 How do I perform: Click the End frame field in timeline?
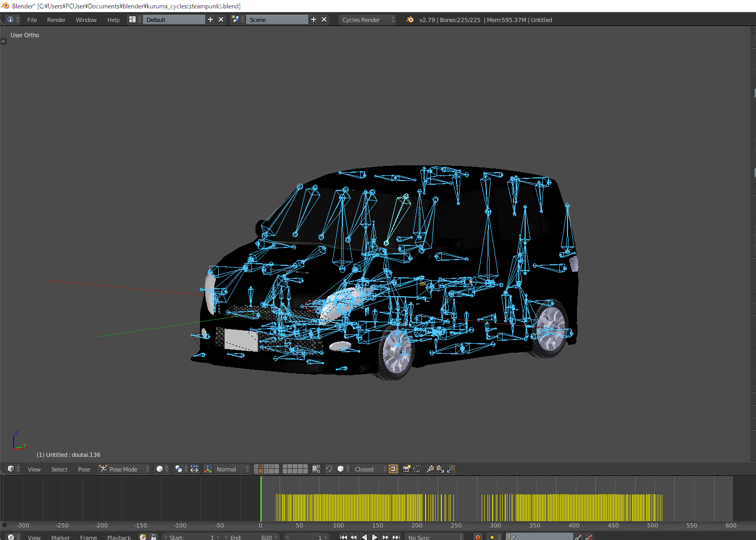(251, 537)
